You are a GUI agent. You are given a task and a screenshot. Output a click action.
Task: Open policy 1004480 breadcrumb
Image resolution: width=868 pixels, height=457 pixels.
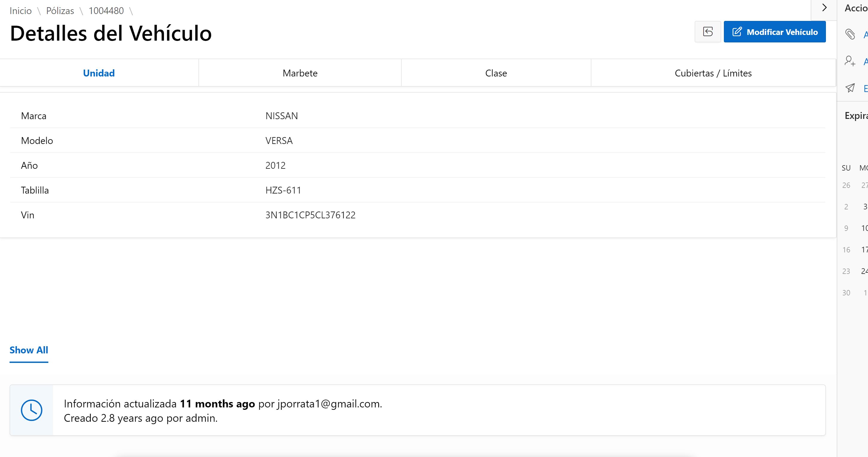point(106,11)
